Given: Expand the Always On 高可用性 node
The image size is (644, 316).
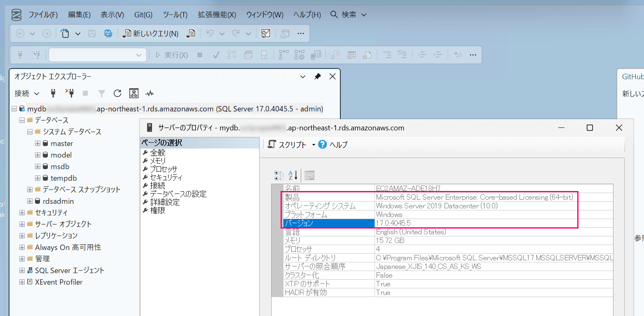Looking at the screenshot, I should click(x=22, y=248).
